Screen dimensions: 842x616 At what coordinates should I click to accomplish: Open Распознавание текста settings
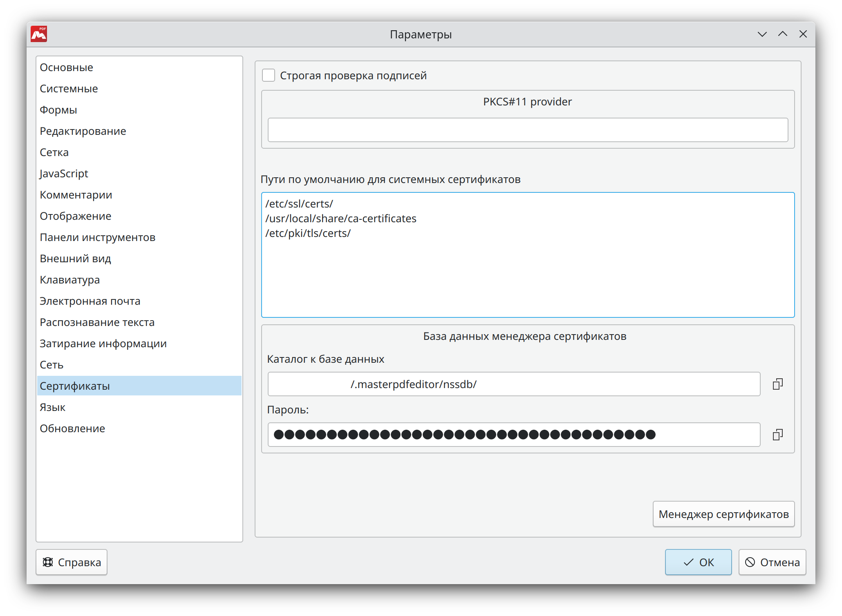click(97, 322)
